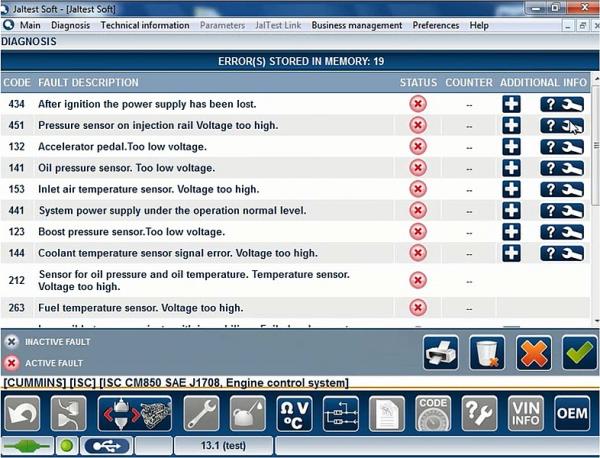This screenshot has width=600, height=458.
Task: Select the Coolant temperature sensor fault
Action: [178, 253]
